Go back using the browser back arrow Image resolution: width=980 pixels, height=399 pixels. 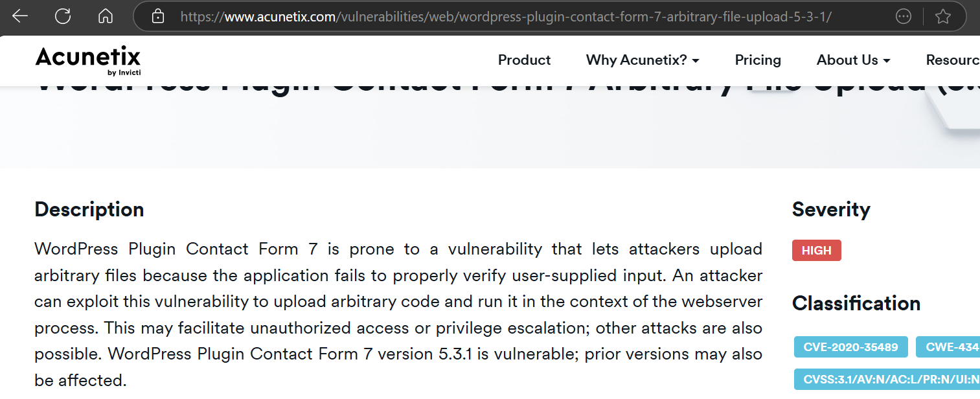coord(20,16)
